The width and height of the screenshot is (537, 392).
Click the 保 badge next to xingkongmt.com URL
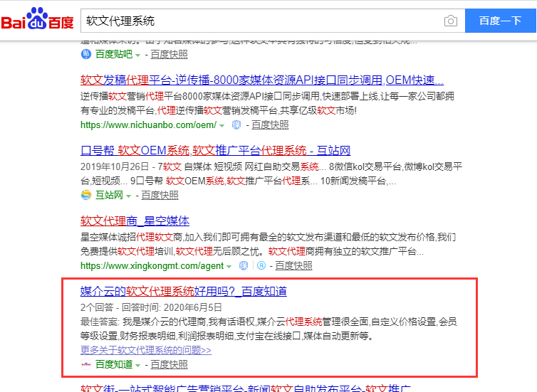[244, 266]
